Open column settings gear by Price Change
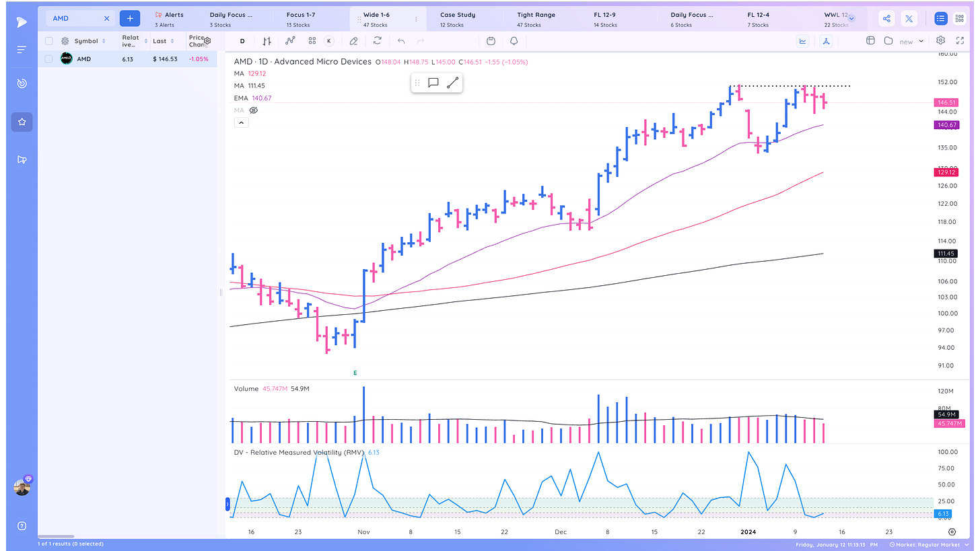The height and width of the screenshot is (551, 980). pyautogui.click(x=207, y=41)
